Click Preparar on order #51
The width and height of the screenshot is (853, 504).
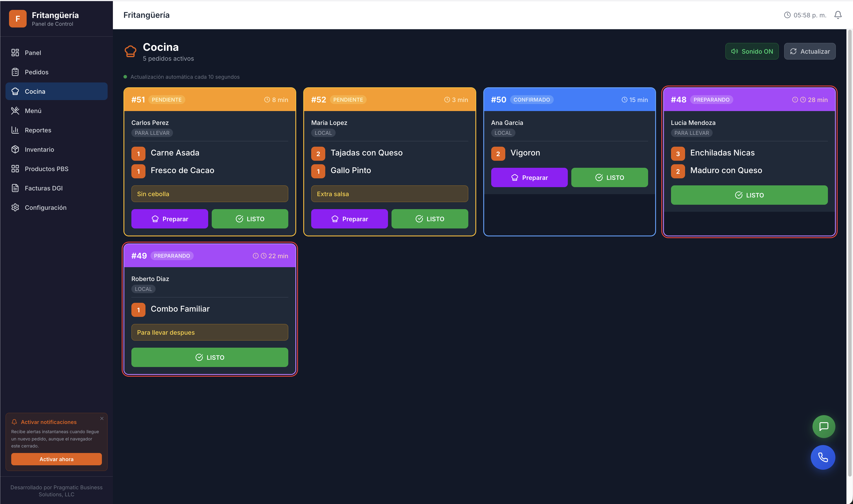[x=170, y=219]
